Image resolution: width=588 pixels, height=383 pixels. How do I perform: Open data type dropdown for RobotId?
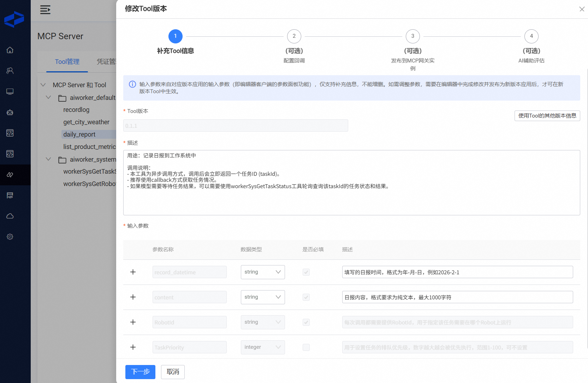[x=263, y=322]
